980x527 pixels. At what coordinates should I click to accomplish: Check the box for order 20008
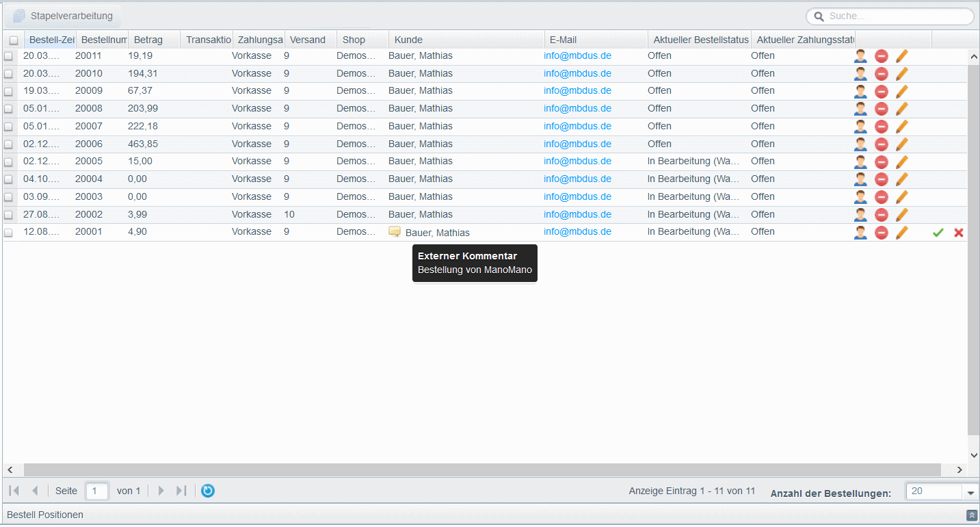click(9, 109)
